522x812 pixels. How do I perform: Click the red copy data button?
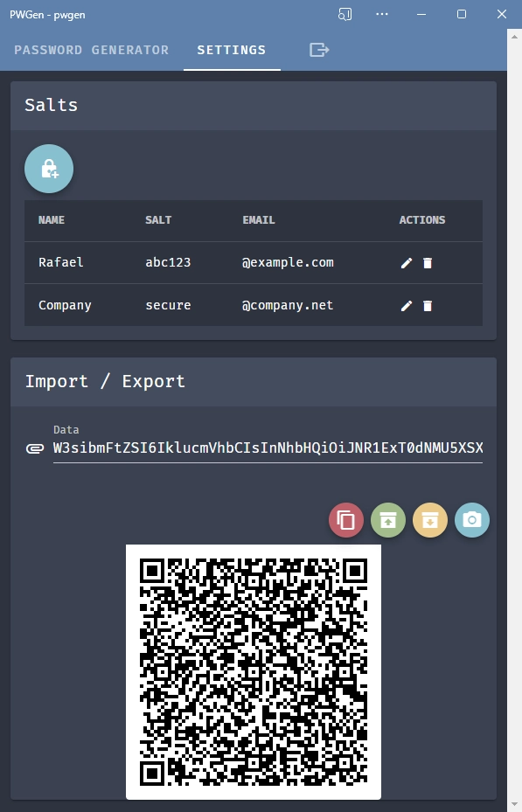(346, 520)
